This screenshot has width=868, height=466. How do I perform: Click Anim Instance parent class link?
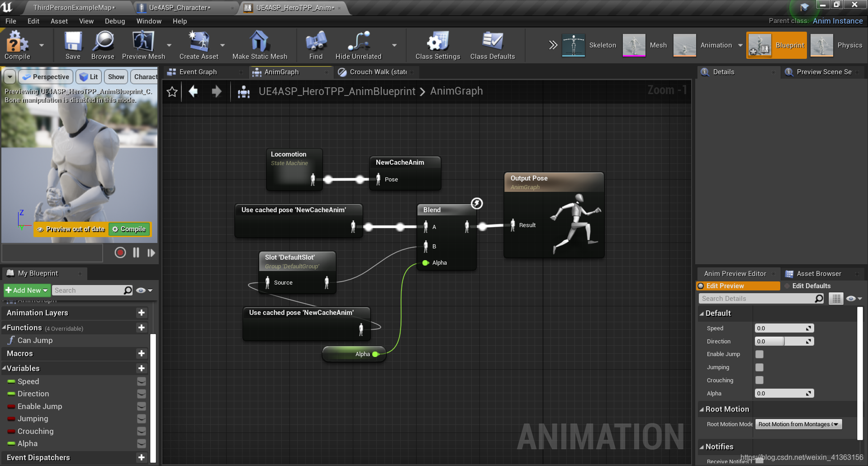coord(838,21)
